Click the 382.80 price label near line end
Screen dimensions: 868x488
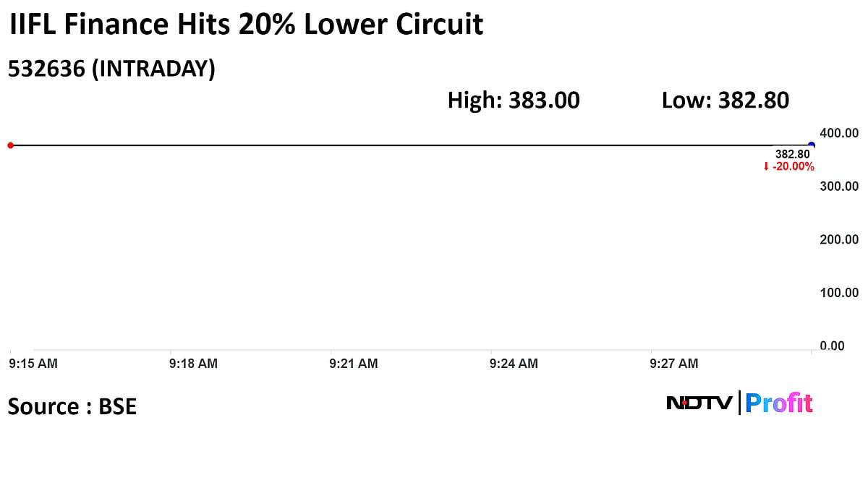click(793, 154)
